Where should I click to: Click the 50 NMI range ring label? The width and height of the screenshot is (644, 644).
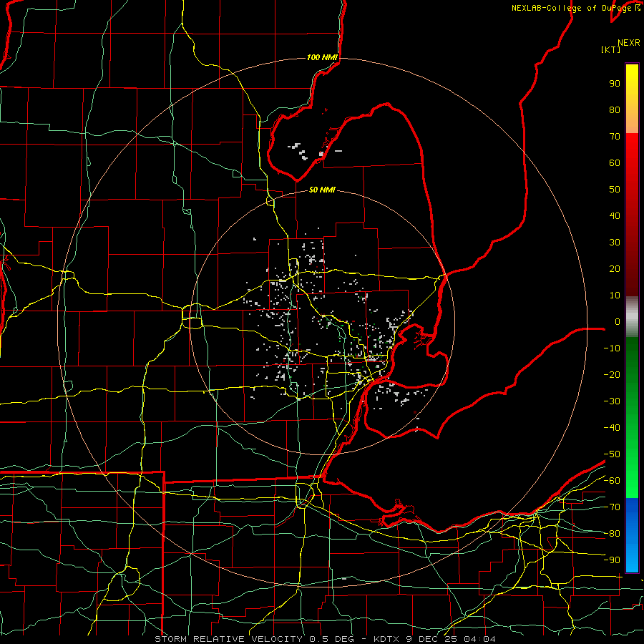(x=322, y=190)
